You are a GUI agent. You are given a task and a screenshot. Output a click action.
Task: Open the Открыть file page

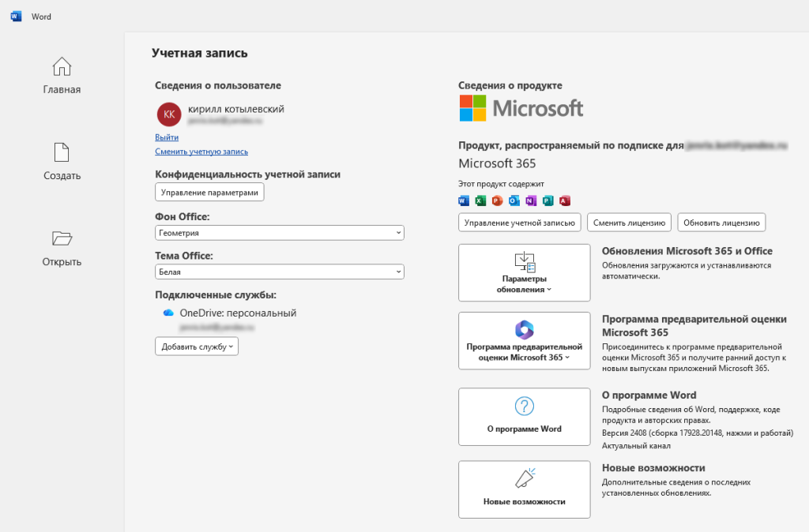click(62, 248)
